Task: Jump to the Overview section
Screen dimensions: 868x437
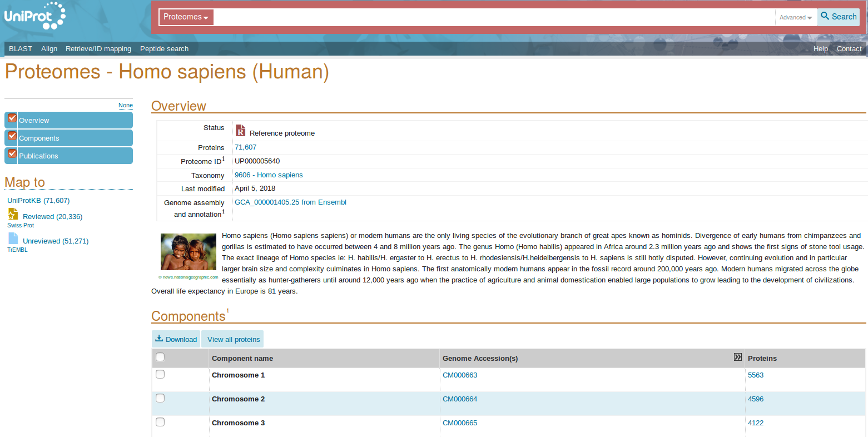Action: [34, 121]
